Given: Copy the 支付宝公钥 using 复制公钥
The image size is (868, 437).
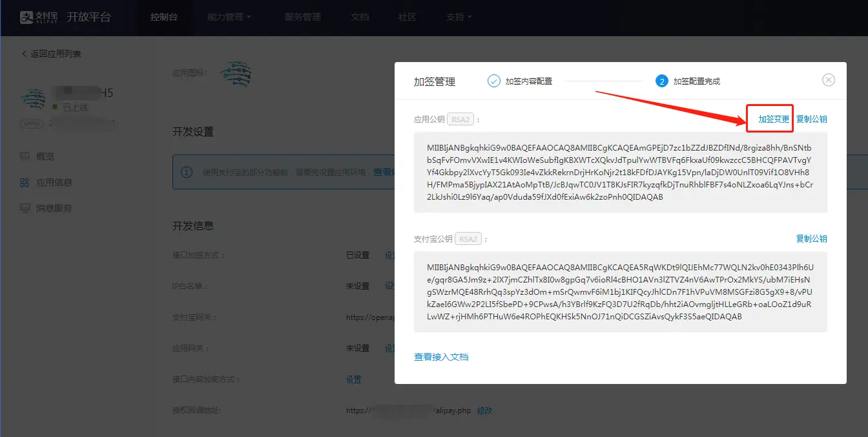Looking at the screenshot, I should pos(811,239).
